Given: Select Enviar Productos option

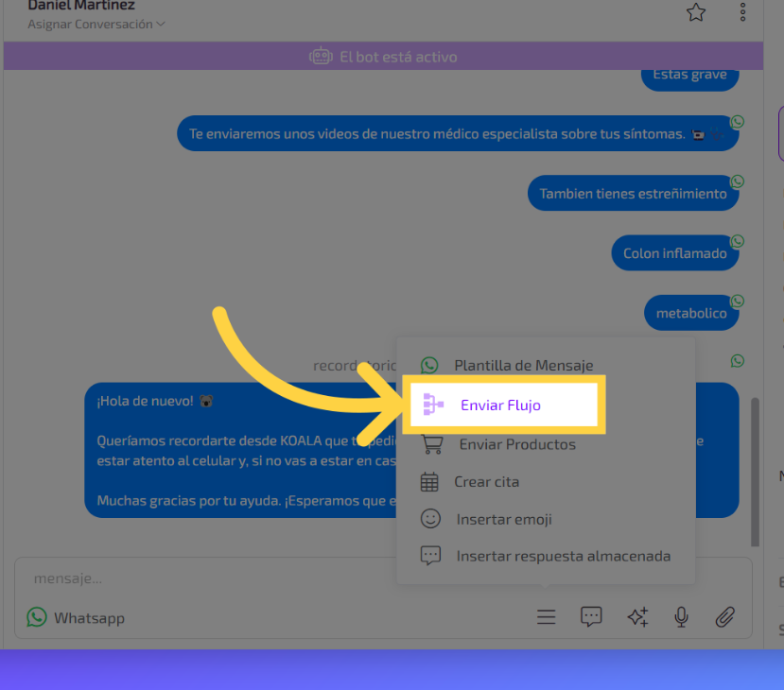Looking at the screenshot, I should (x=516, y=444).
